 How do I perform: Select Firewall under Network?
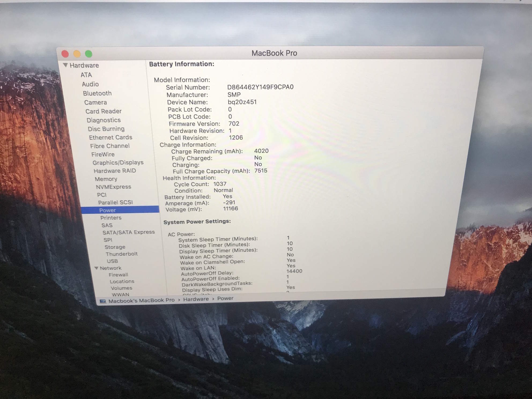click(x=118, y=275)
